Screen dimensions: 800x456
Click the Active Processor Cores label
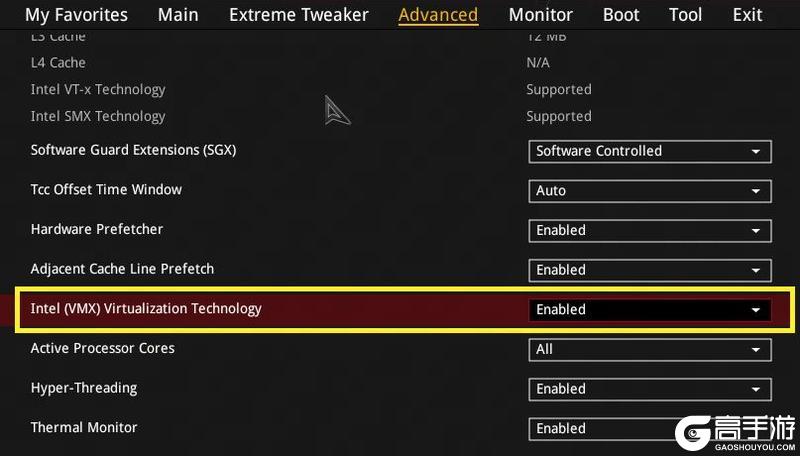coord(102,348)
